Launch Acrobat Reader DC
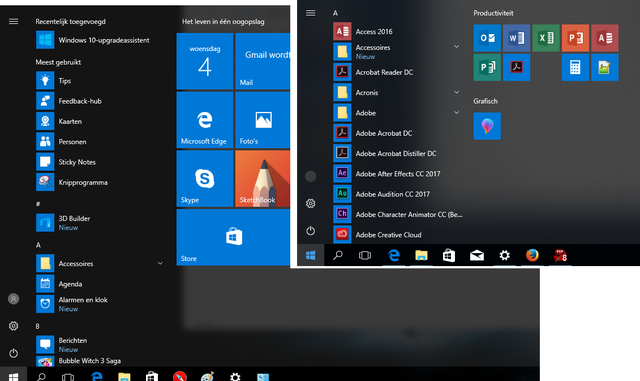640x381 pixels. pyautogui.click(x=373, y=72)
